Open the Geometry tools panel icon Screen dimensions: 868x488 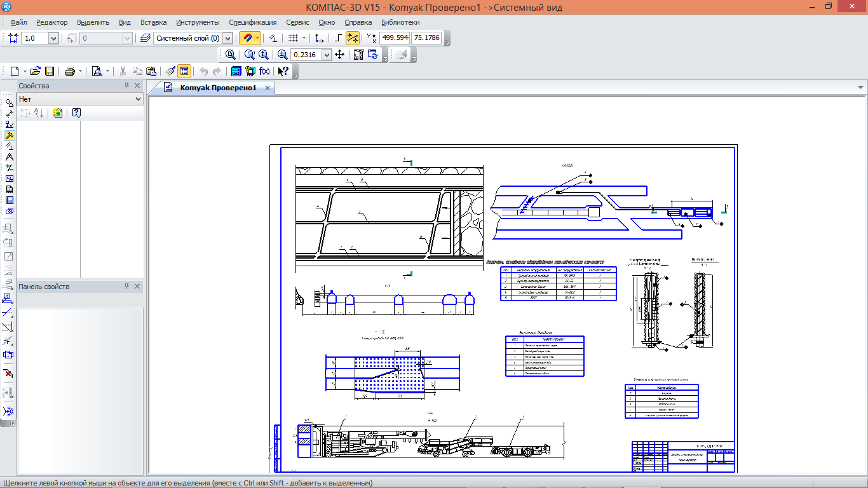[10, 103]
